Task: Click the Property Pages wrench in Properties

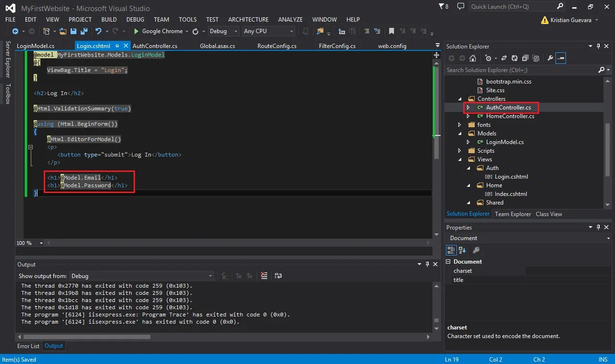Action: [x=476, y=250]
